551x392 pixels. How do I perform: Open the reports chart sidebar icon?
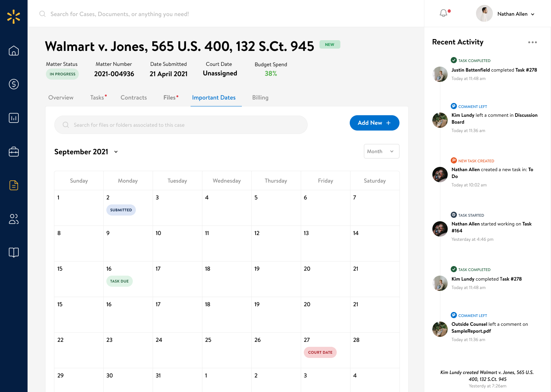pyautogui.click(x=14, y=118)
